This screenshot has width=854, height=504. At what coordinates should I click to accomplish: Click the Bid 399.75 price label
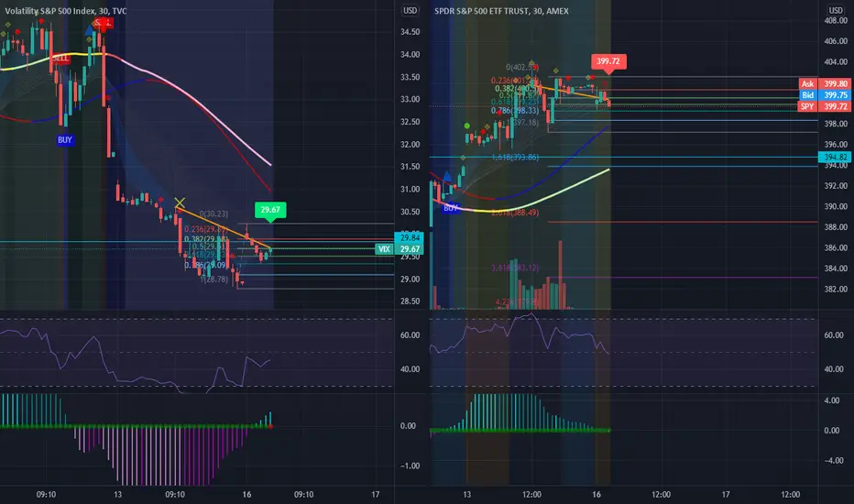click(825, 94)
